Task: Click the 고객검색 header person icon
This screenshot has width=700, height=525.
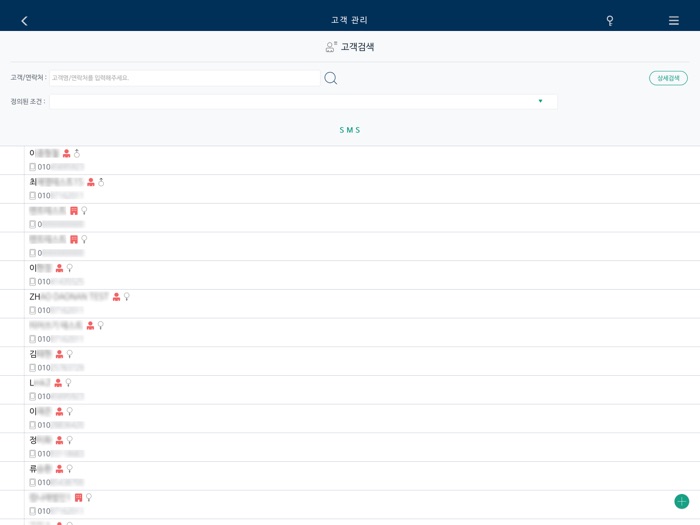Action: coord(331,46)
